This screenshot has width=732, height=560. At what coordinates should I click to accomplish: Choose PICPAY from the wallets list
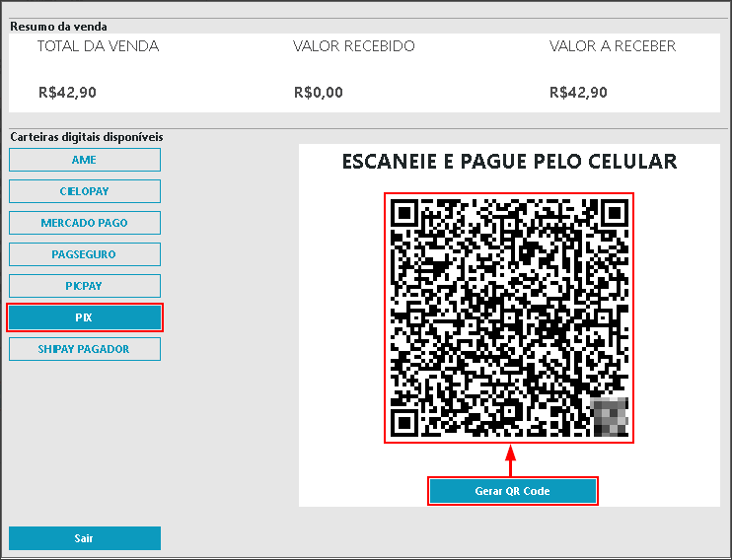pyautogui.click(x=85, y=286)
